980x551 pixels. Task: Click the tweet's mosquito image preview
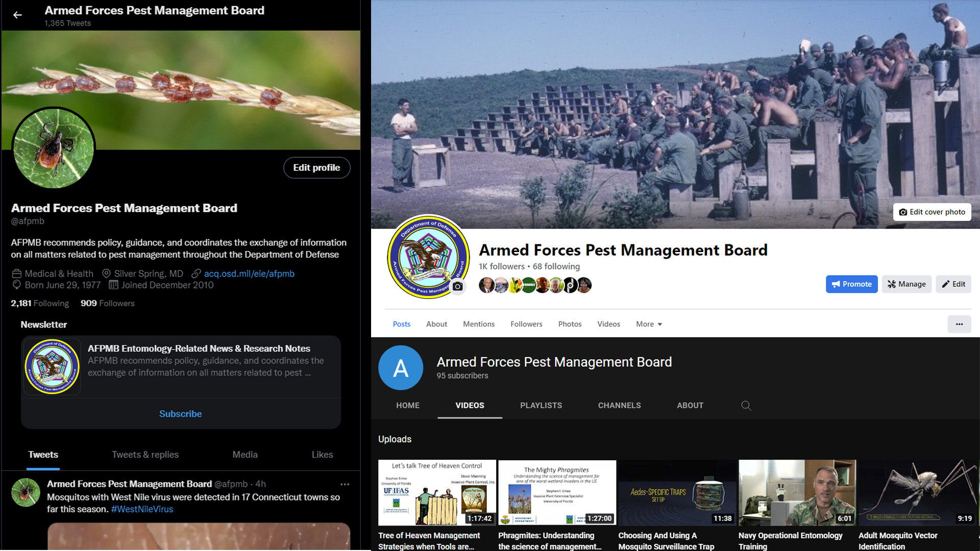pos(199,536)
